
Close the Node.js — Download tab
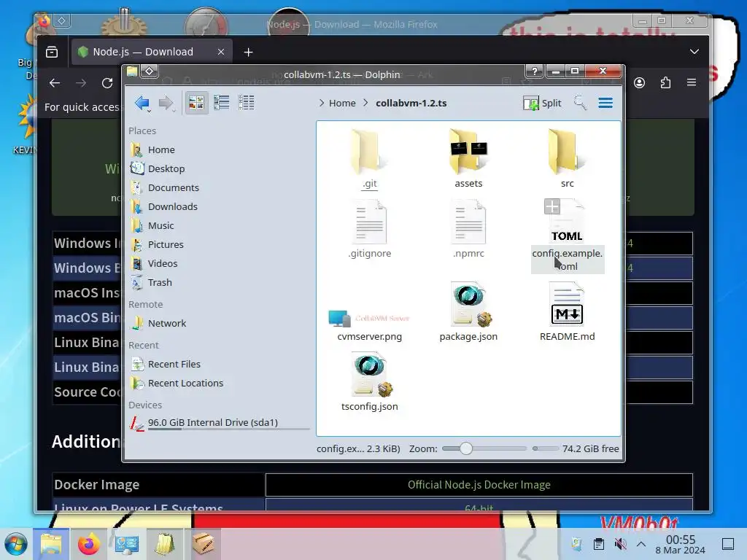220,52
